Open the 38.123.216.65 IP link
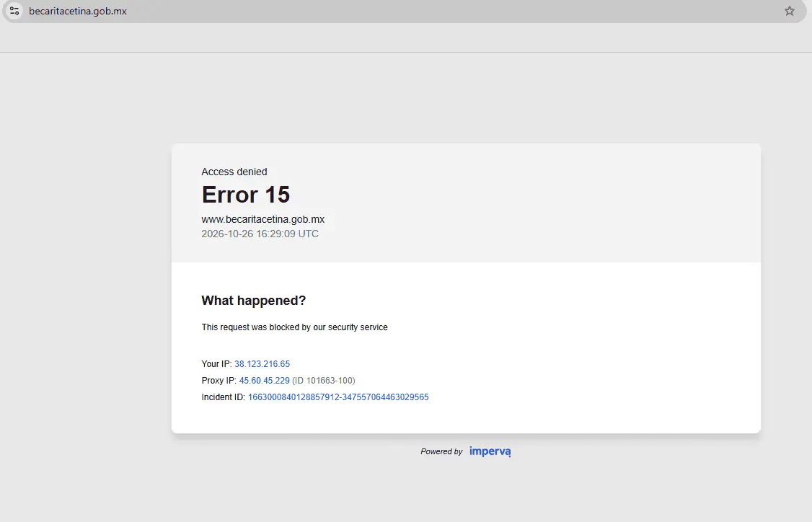812x522 pixels. 262,364
